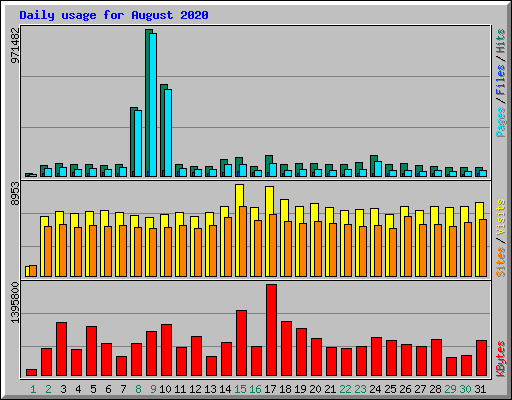Click day 6 on the x-axis
512x400 pixels.
pos(108,389)
